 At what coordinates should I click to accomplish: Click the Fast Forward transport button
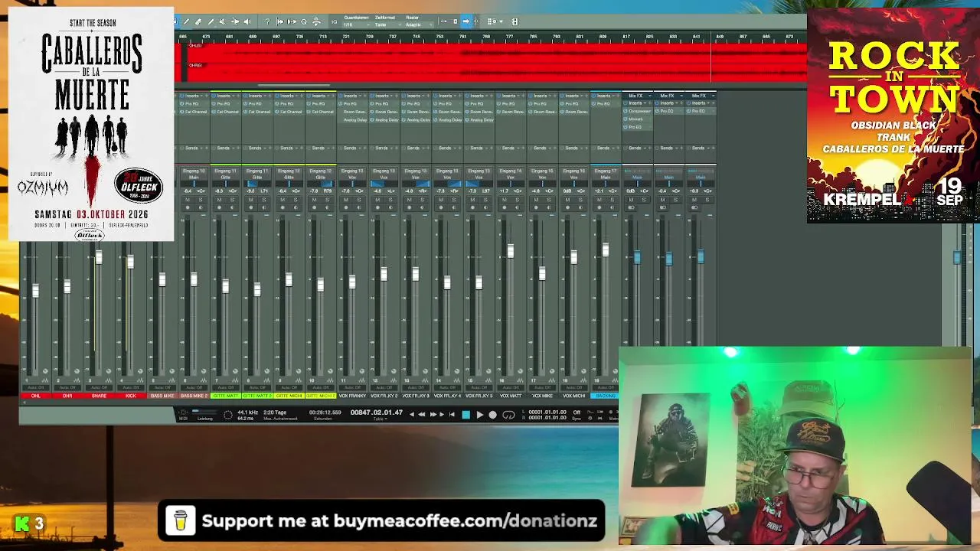(x=433, y=415)
